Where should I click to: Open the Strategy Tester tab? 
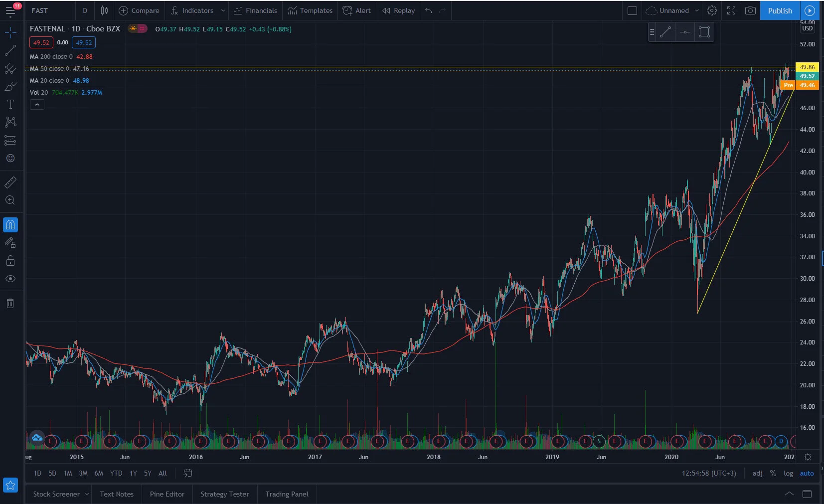pos(225,494)
